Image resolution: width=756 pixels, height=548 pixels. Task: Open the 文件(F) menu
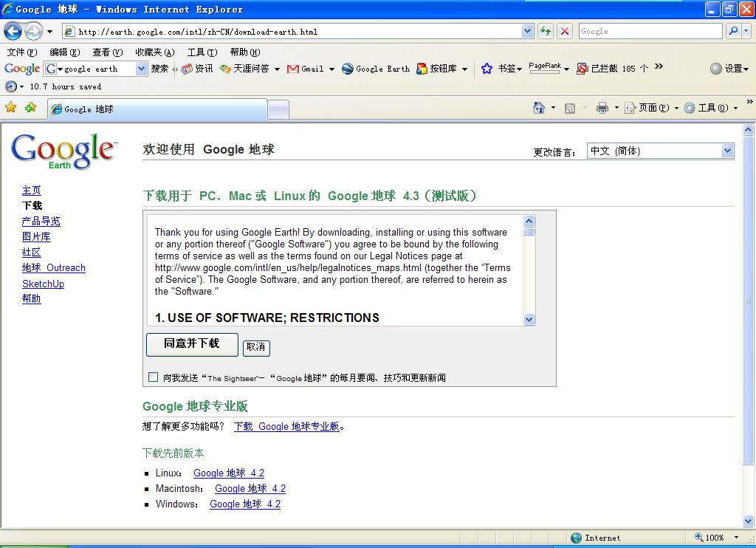(x=22, y=52)
